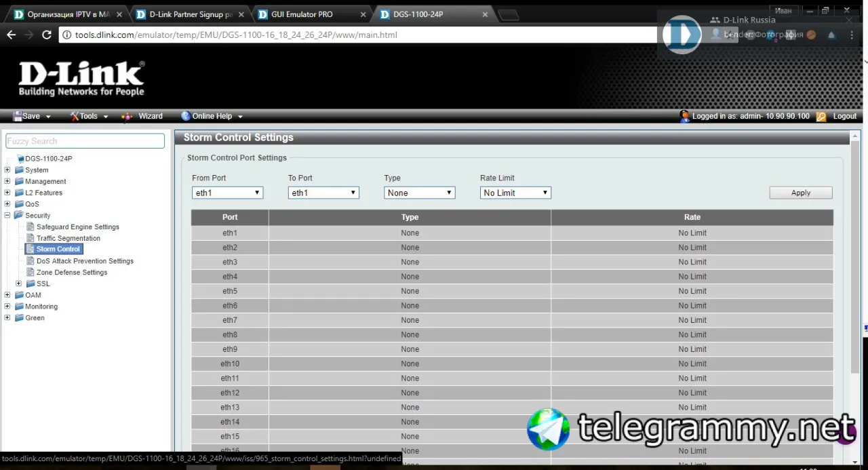Click the Apply button
The image size is (868, 470).
pos(801,193)
